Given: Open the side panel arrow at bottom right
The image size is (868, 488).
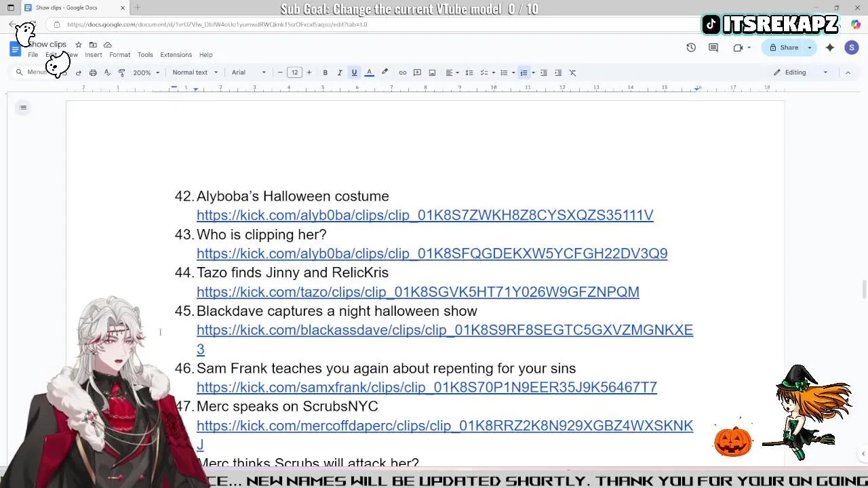Looking at the screenshot, I should 863,453.
